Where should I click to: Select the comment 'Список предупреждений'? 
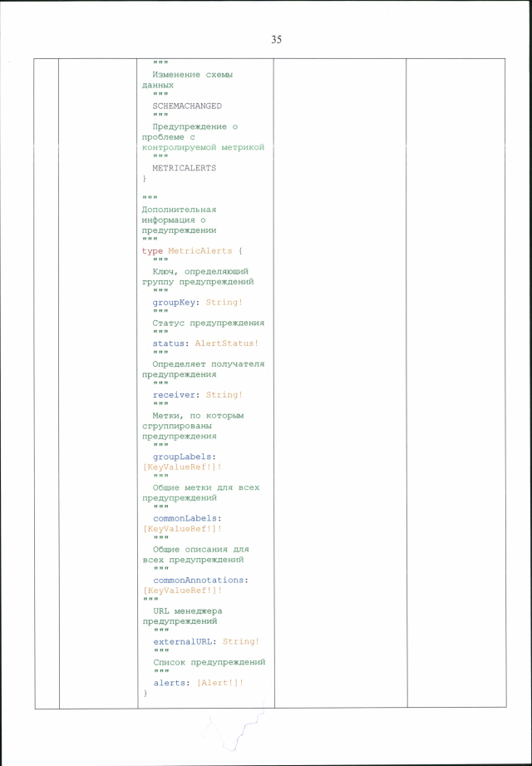point(208,663)
